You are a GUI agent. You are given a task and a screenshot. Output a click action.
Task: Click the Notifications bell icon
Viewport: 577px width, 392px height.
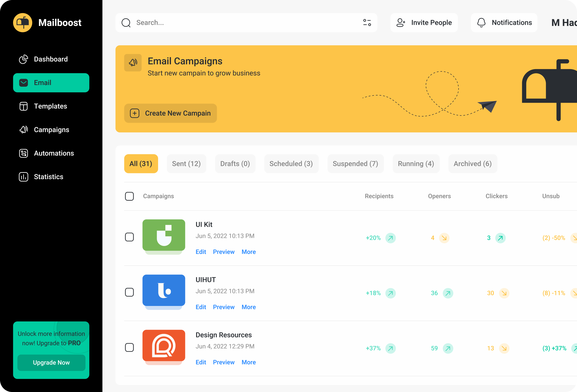[481, 23]
